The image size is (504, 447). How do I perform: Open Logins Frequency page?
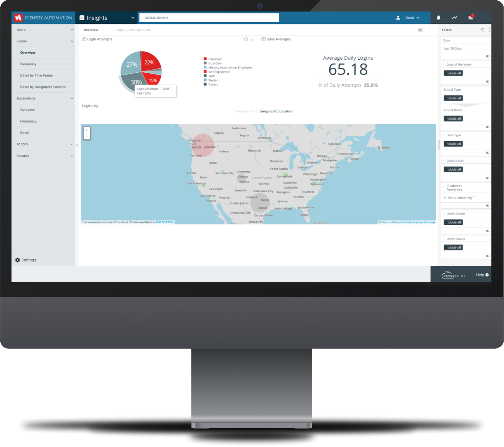tap(28, 64)
